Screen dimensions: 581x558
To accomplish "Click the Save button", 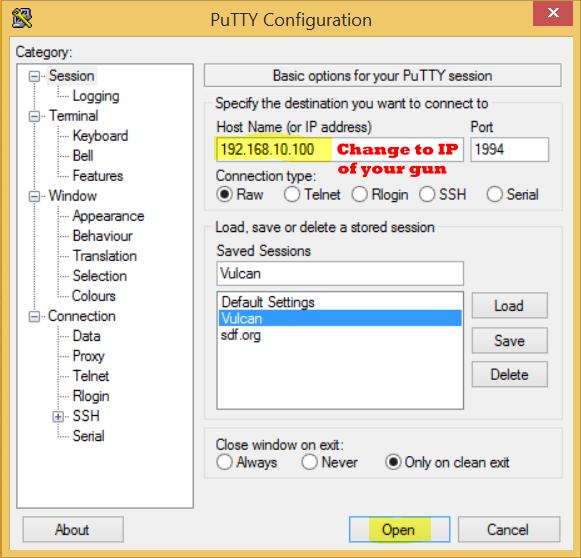I will pos(509,341).
